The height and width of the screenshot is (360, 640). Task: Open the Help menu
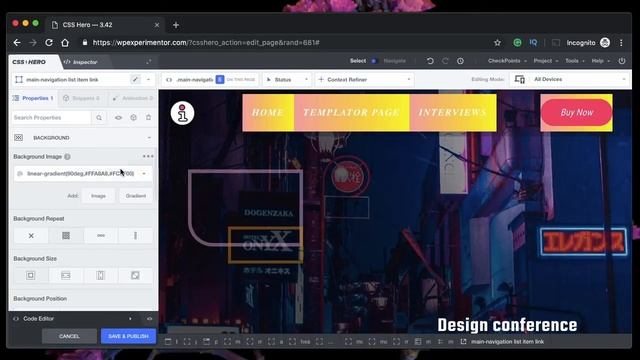click(x=600, y=61)
